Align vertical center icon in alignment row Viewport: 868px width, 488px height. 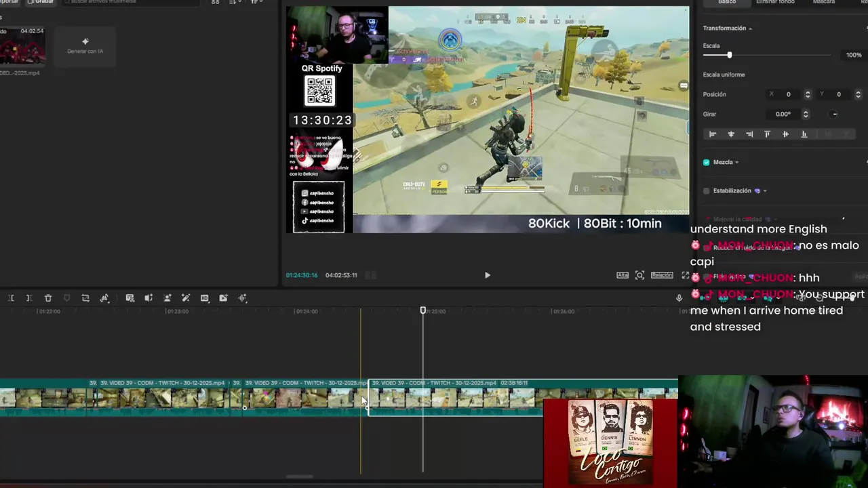(786, 134)
